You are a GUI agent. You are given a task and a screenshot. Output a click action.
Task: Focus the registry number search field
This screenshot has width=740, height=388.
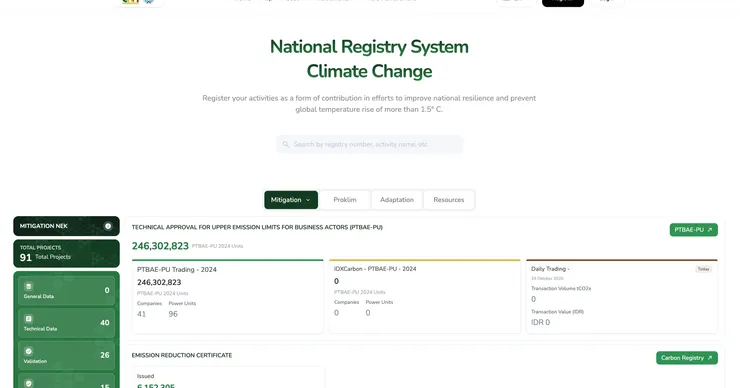[x=370, y=144]
